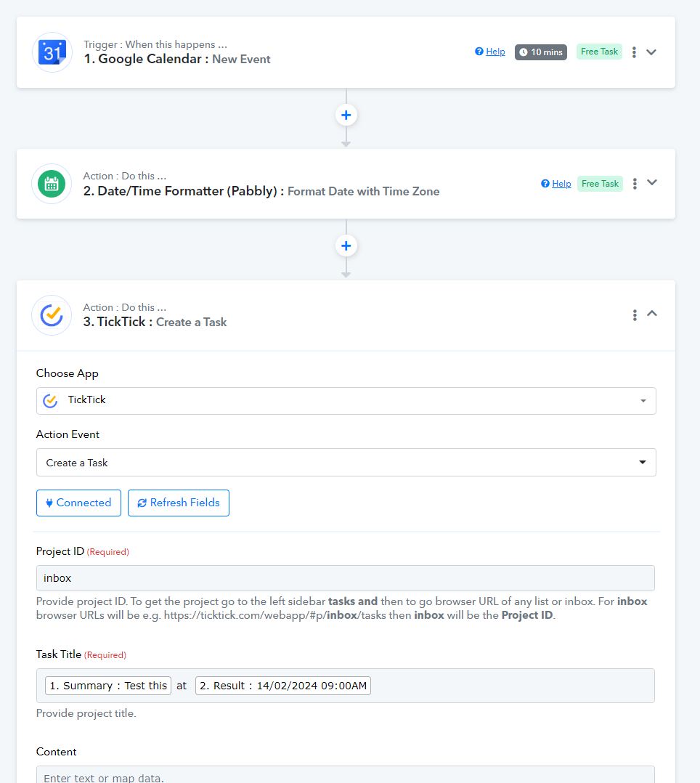Screen dimensions: 700x783
Task: Select the '1. Summary : Test this' mapped tag
Action: coord(108,686)
